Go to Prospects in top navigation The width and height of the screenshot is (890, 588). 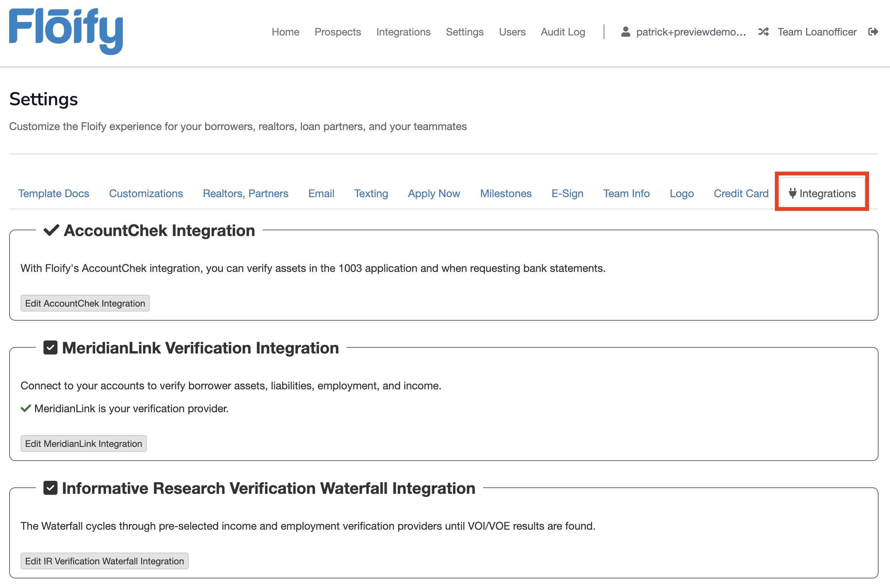337,32
